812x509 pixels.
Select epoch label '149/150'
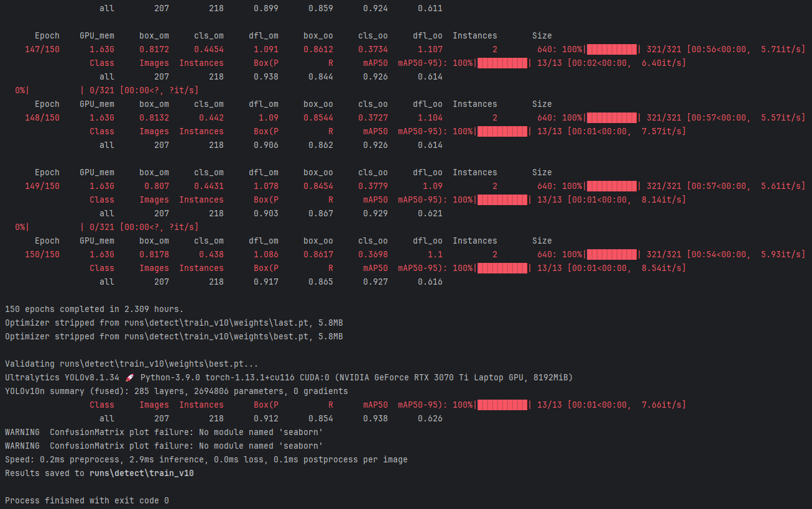(42, 186)
